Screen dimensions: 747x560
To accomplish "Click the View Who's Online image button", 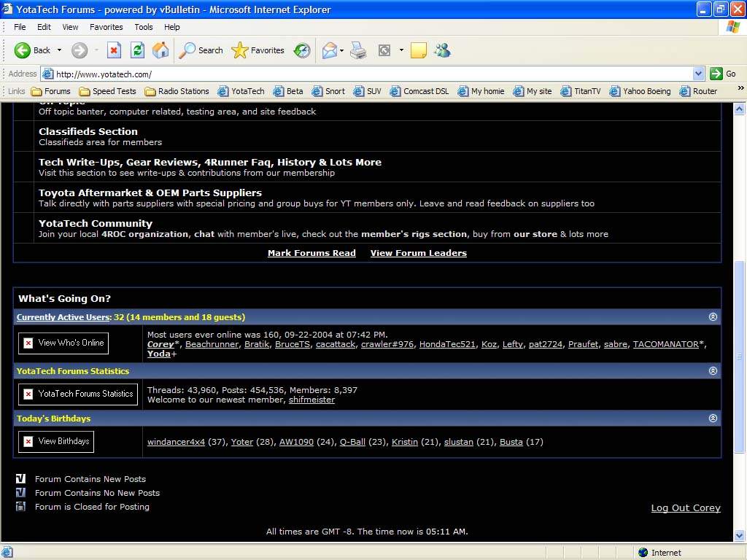I will 63,343.
